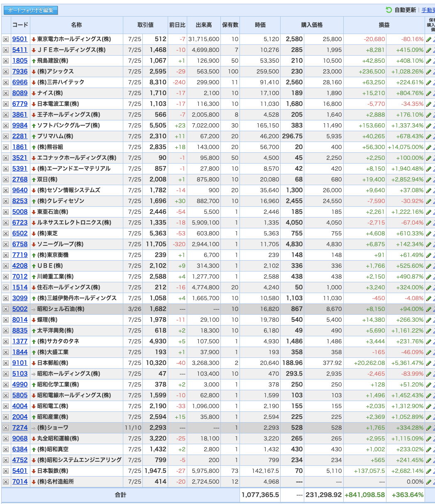435x504 pixels.
Task: Edit the 丸全昭和運輸 row using pencil icon
Action: (429, 438)
